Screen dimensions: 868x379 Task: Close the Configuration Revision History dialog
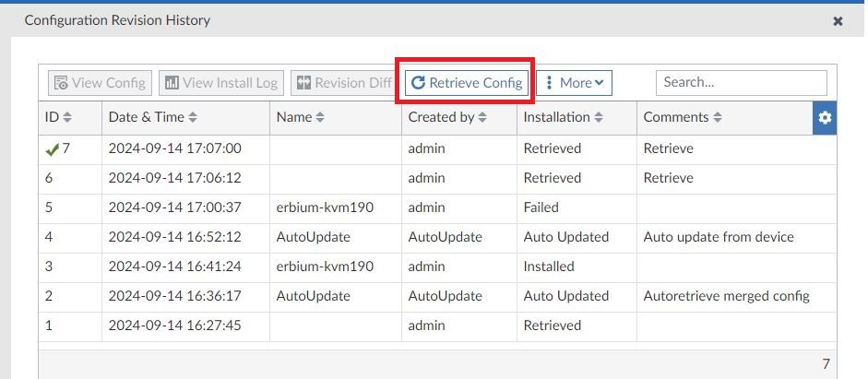click(838, 20)
